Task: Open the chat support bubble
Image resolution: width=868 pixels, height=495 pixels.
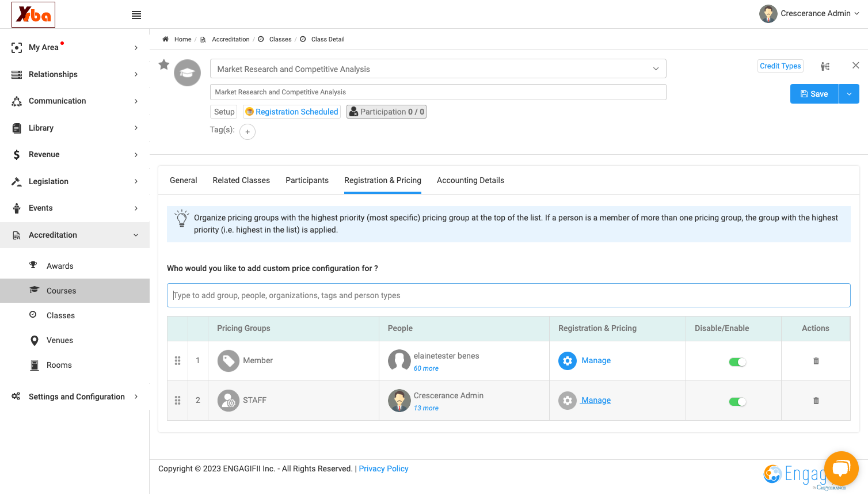Action: tap(841, 469)
